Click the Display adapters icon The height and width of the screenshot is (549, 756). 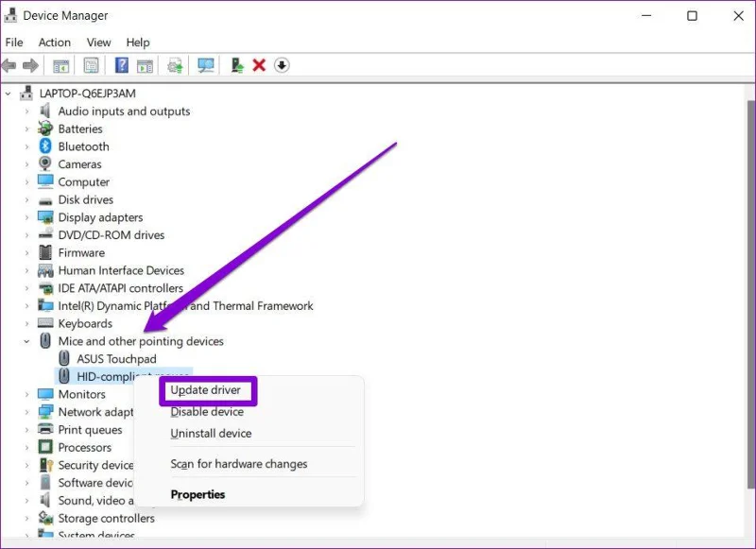(x=45, y=217)
